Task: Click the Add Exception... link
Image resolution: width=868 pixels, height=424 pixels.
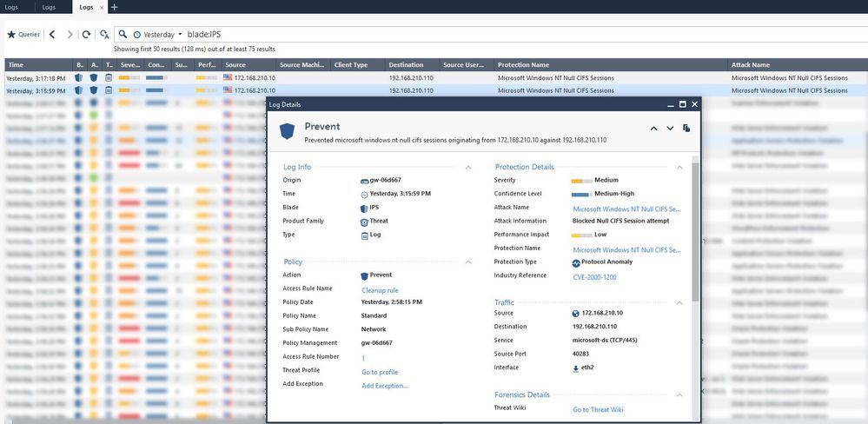Action: (x=385, y=386)
